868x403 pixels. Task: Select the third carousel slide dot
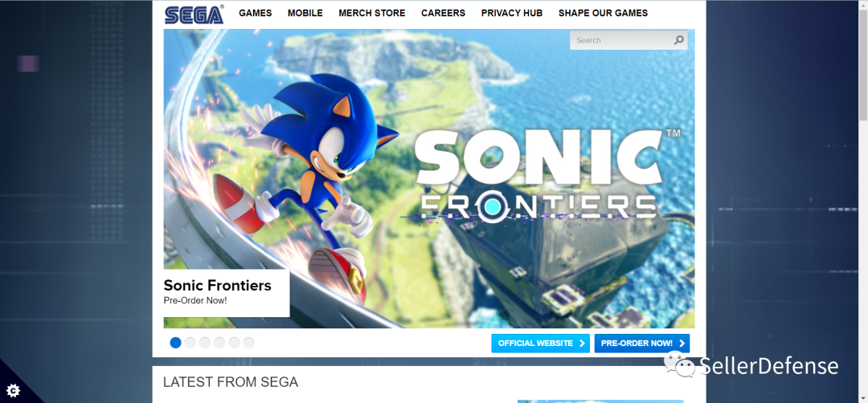205,343
